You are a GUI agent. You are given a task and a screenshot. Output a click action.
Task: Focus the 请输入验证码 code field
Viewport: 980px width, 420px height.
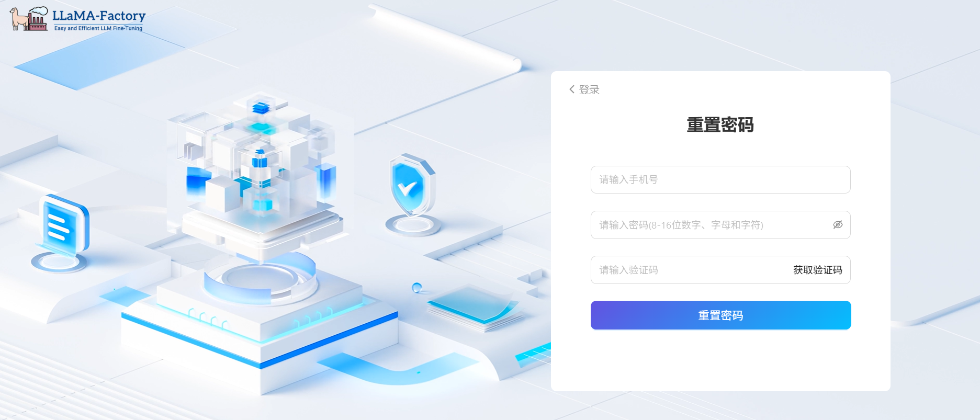click(691, 270)
